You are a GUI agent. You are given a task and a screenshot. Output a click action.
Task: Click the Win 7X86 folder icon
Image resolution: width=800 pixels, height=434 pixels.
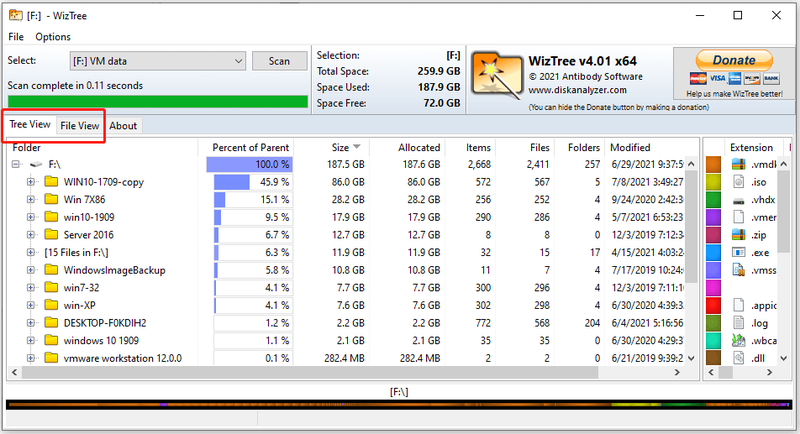coord(51,199)
